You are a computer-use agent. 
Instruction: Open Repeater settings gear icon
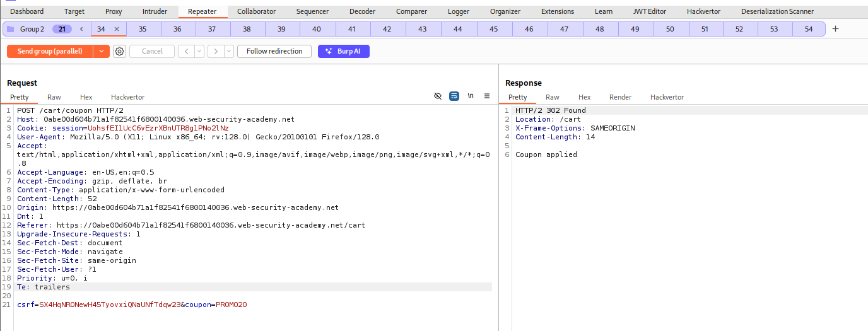pos(119,51)
